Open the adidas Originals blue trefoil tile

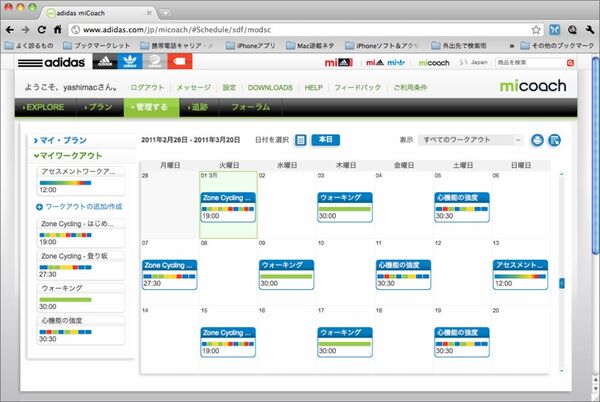coord(130,62)
